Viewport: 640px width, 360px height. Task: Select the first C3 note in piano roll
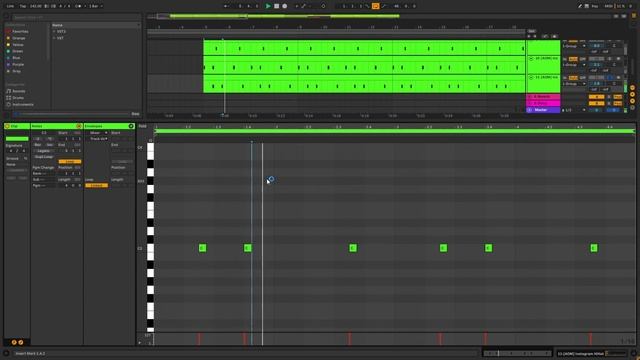202,248
